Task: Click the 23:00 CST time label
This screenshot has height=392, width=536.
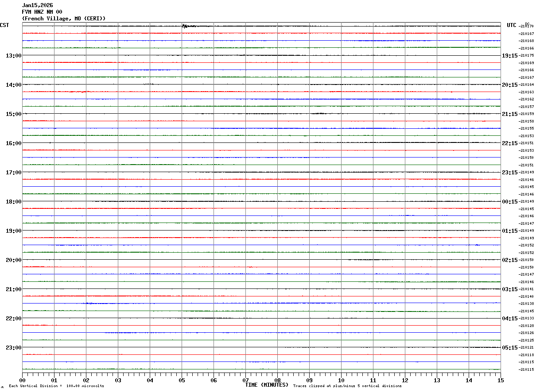Action: [14, 348]
